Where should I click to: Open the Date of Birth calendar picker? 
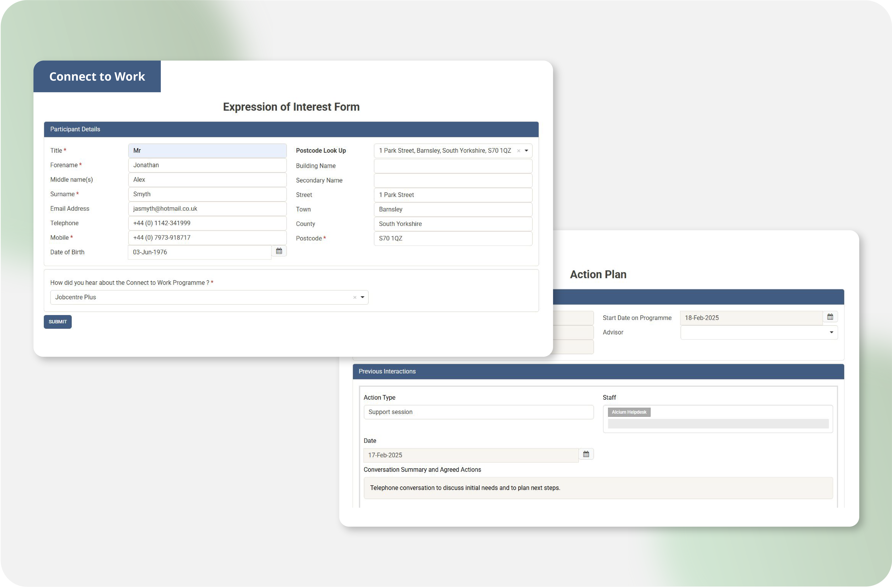[x=279, y=251]
